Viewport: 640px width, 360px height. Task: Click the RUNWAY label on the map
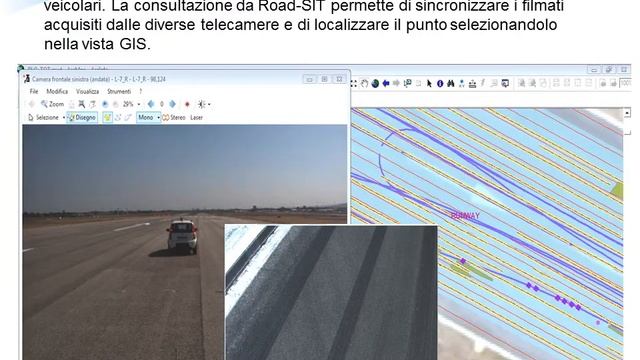pos(465,216)
